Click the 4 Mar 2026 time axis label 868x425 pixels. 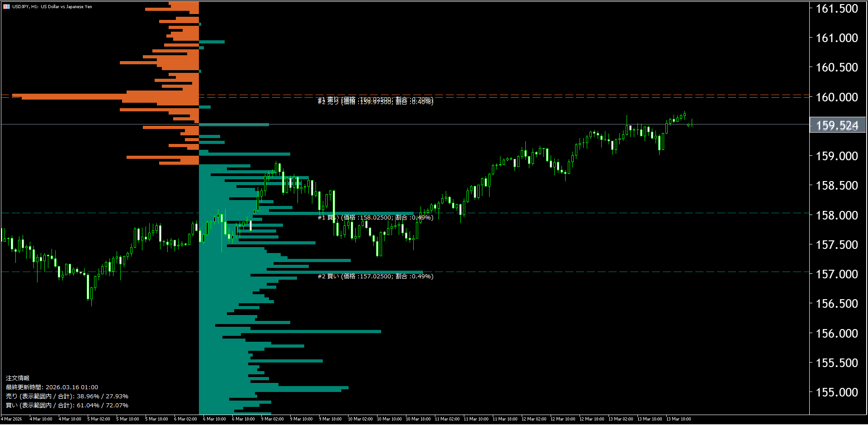tap(12, 419)
